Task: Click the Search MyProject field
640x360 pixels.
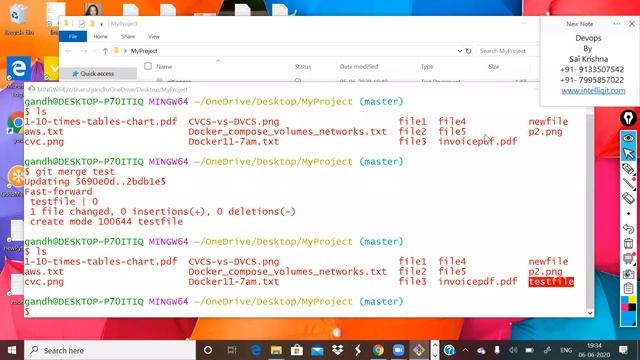Action: click(508, 51)
